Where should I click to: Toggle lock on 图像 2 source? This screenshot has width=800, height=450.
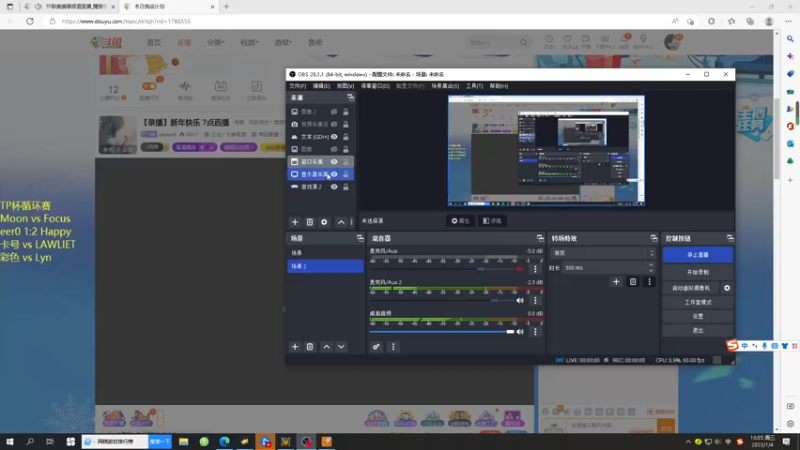click(346, 112)
